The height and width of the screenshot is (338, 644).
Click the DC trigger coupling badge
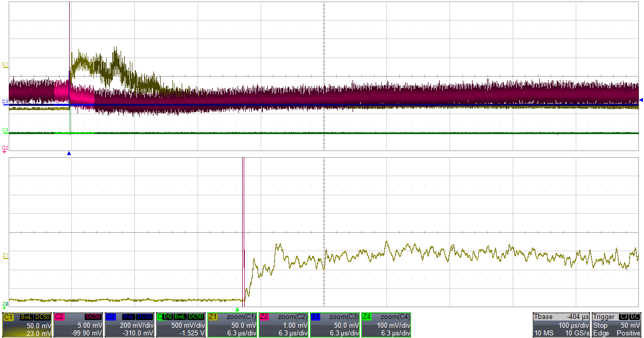635,317
